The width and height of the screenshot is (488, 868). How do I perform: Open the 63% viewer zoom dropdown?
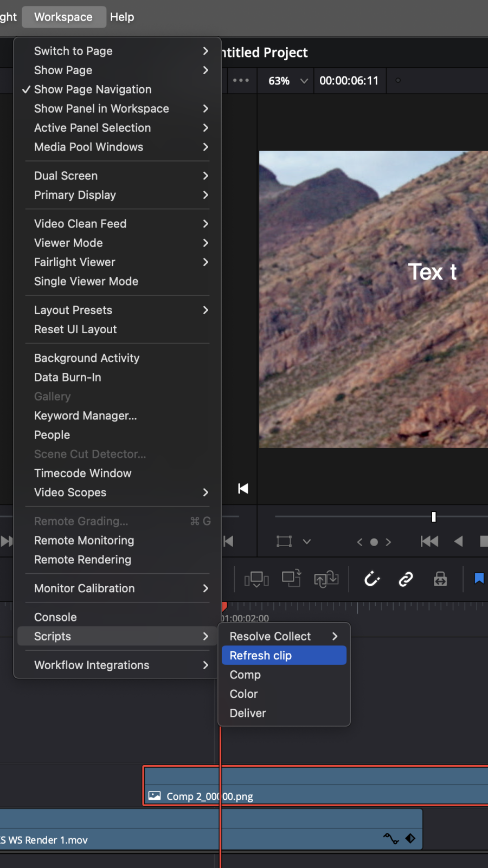tap(288, 81)
